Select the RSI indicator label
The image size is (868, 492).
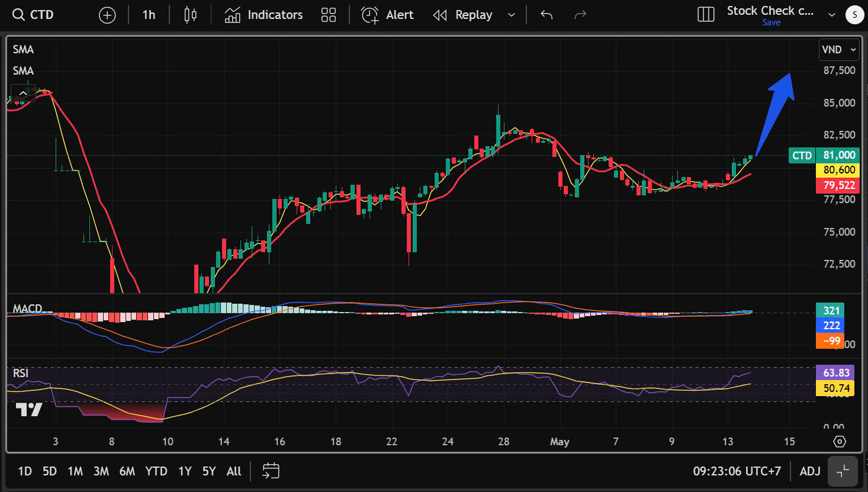point(21,373)
